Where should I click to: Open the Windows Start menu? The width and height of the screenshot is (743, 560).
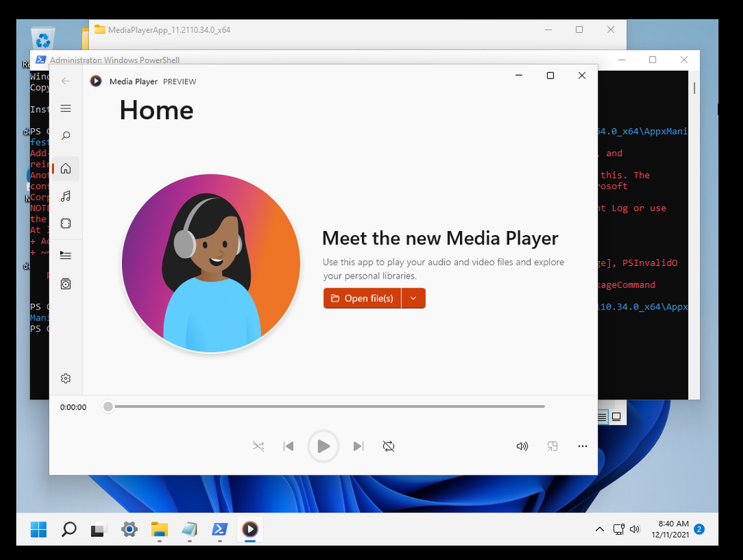tap(39, 529)
